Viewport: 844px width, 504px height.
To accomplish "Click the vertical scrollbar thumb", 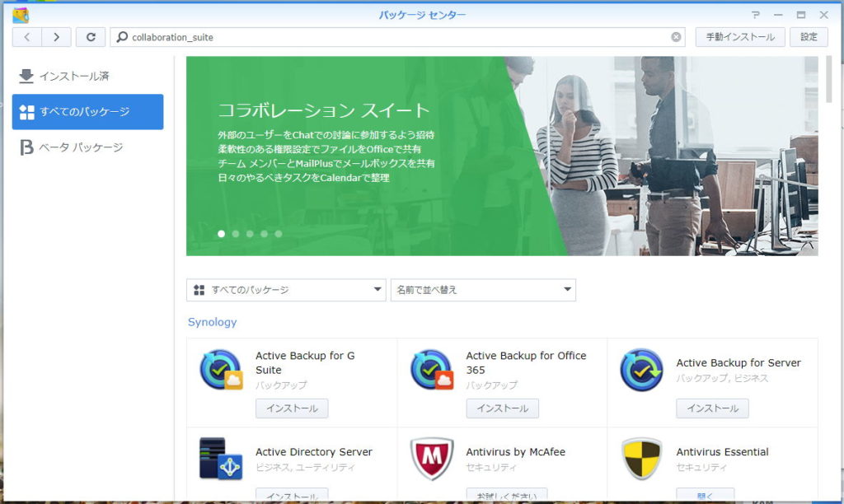I will pyautogui.click(x=828, y=78).
